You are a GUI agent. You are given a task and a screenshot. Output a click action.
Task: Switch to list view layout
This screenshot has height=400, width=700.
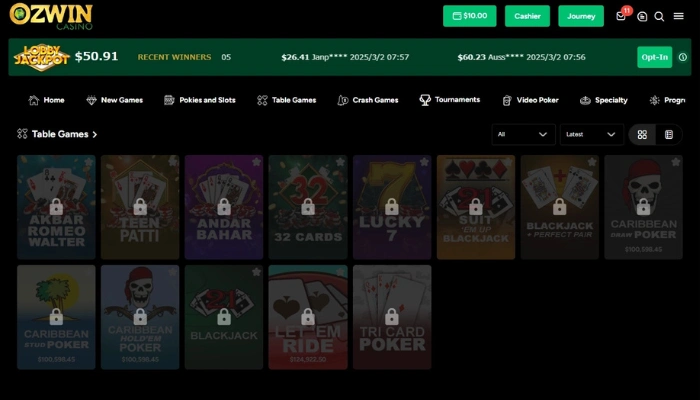coord(669,134)
